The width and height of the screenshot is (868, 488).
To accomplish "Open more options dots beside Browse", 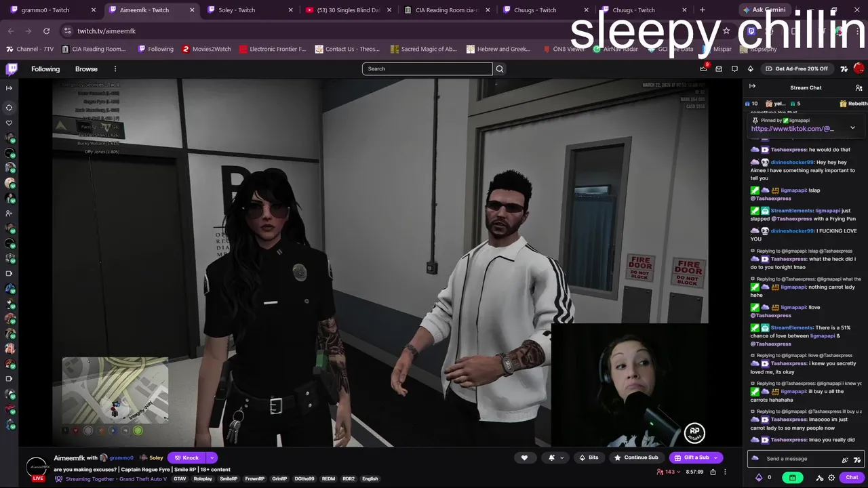I will [x=115, y=68].
